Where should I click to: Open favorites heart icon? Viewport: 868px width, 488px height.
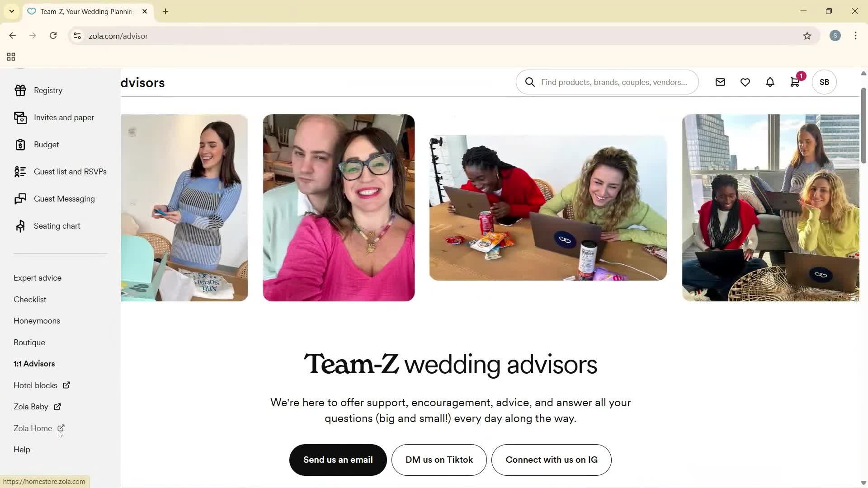pos(745,82)
